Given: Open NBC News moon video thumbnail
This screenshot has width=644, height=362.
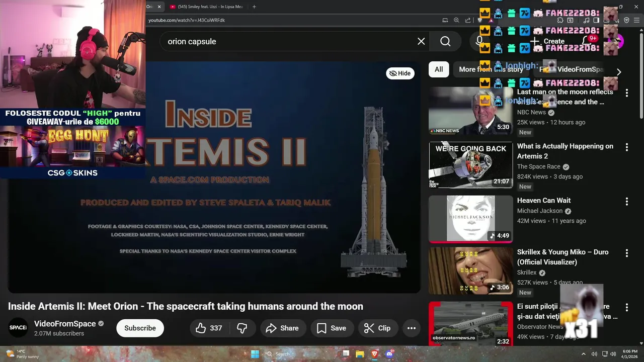Looking at the screenshot, I should 470,111.
